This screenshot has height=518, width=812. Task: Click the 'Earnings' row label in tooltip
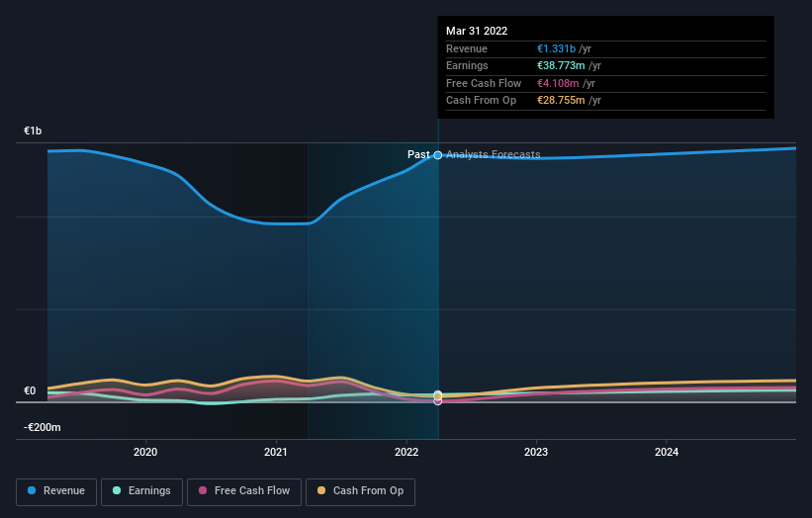click(467, 65)
